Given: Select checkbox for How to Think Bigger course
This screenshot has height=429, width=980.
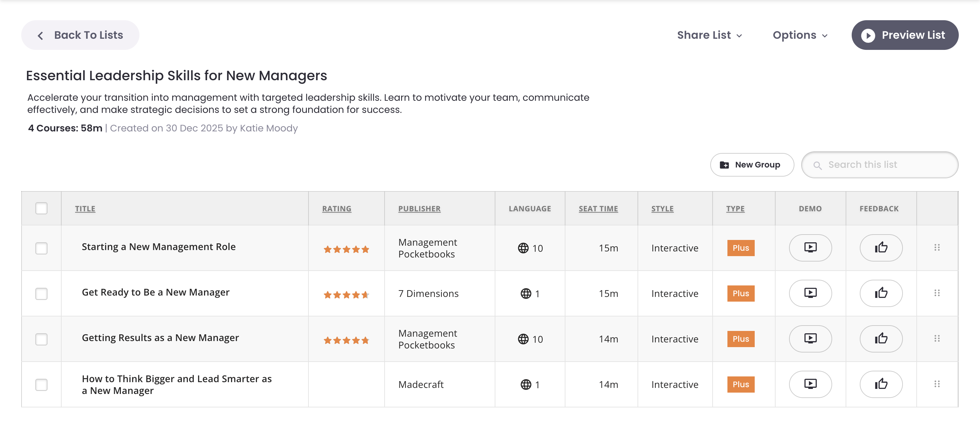Looking at the screenshot, I should click(41, 385).
